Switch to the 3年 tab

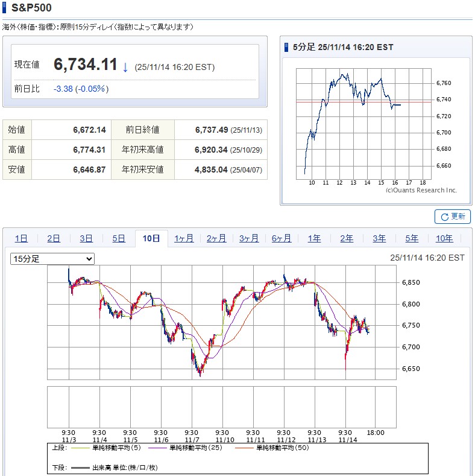point(379,238)
